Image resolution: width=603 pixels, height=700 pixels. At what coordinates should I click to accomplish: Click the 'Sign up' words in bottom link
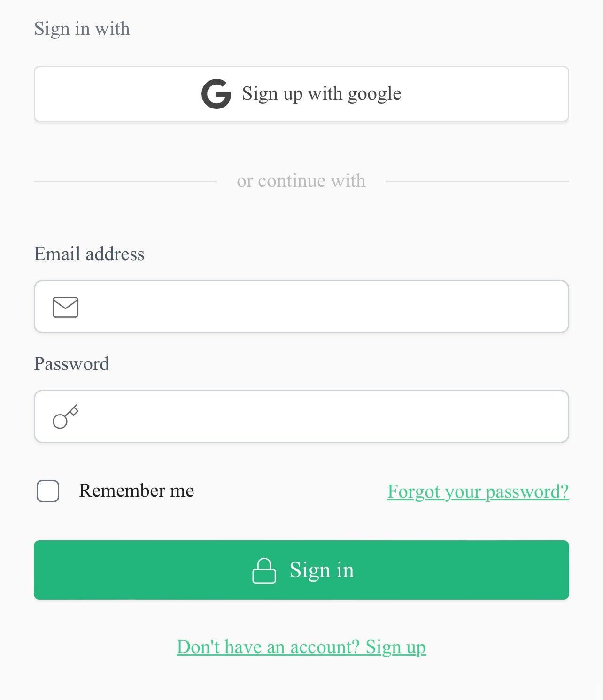coord(395,647)
